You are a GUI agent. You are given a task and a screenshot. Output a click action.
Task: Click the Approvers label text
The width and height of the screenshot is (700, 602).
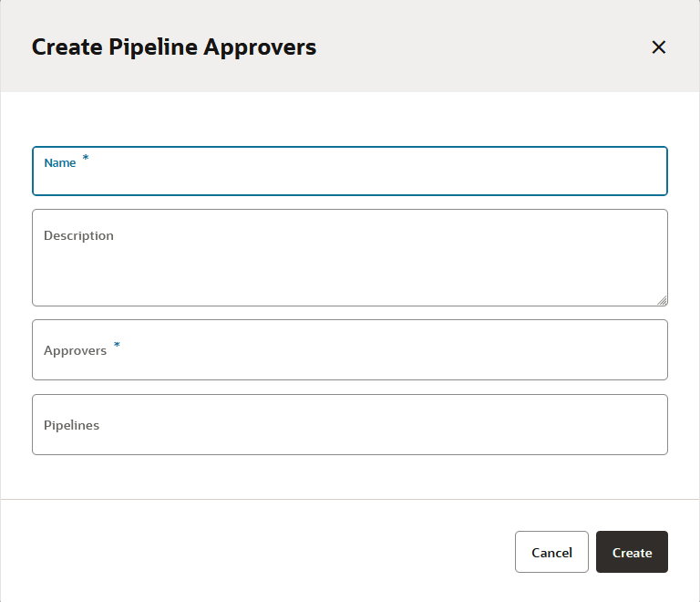tap(75, 350)
